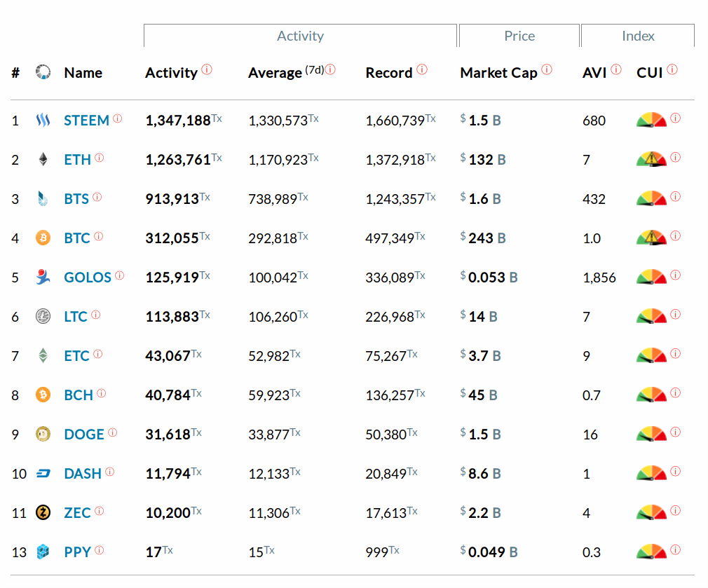Click the Dogecoin DOGE logo icon
The width and height of the screenshot is (708, 588).
(x=43, y=434)
